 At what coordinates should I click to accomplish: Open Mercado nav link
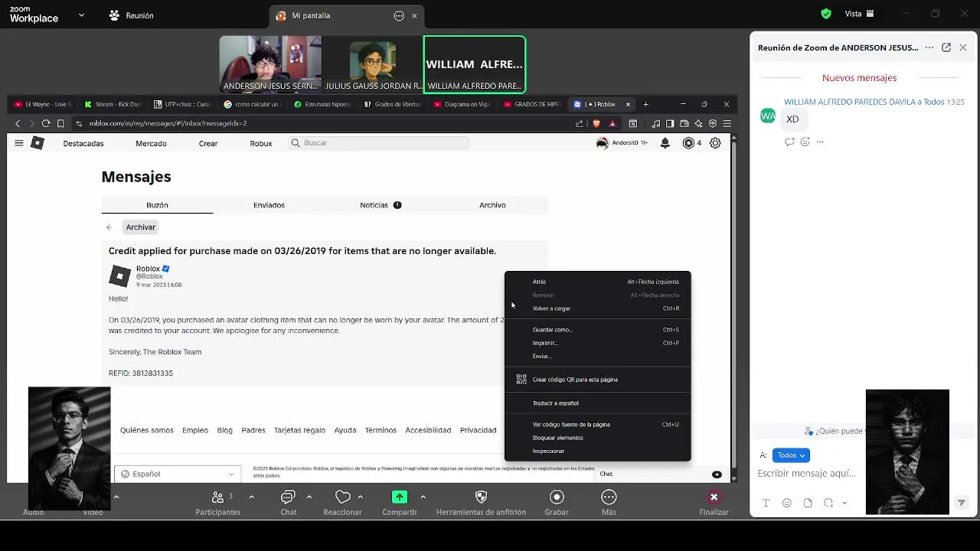(x=151, y=143)
